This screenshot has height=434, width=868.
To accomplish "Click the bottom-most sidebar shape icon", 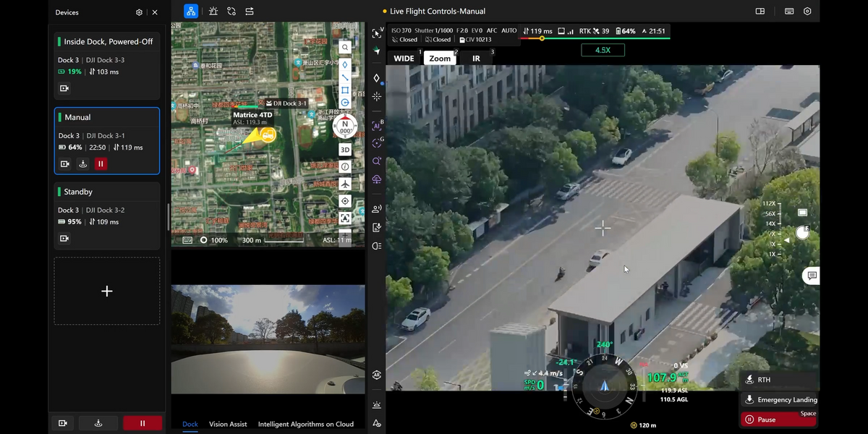I will pyautogui.click(x=376, y=423).
